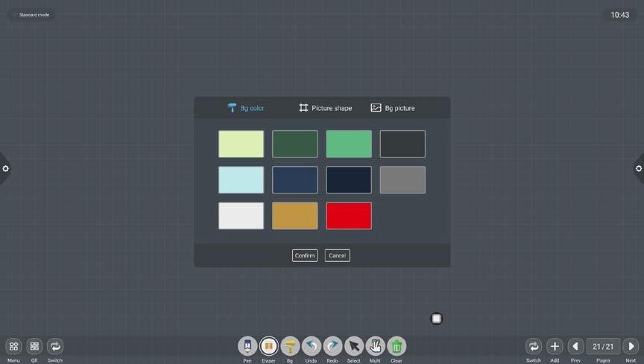The height and width of the screenshot is (364, 644).
Task: Expand the right side settings handle
Action: tap(639, 168)
